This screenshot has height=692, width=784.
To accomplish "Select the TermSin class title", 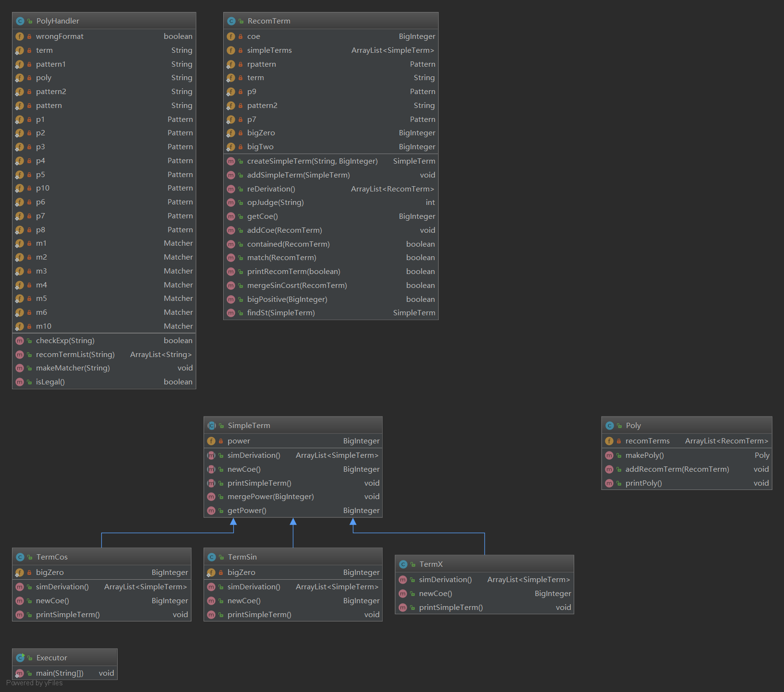I will pyautogui.click(x=242, y=557).
